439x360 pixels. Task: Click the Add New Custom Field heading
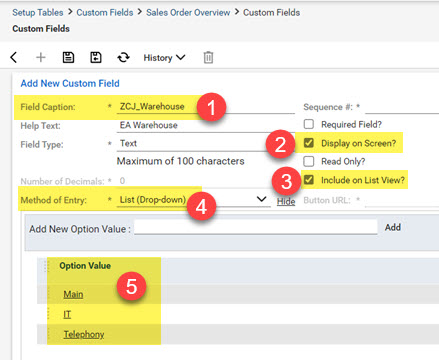70,83
